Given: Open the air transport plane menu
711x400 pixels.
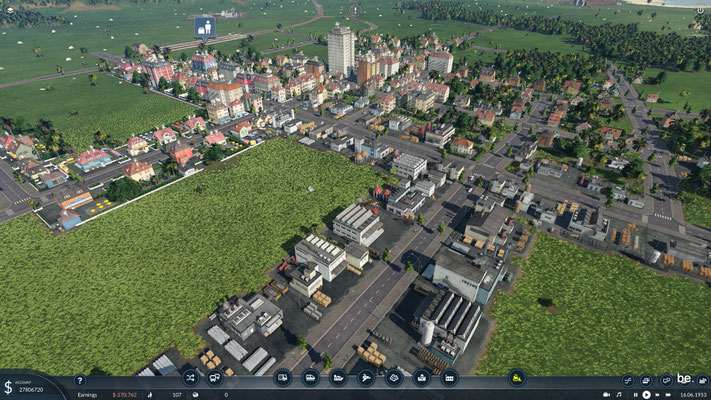Looking at the screenshot, I should pos(366,378).
